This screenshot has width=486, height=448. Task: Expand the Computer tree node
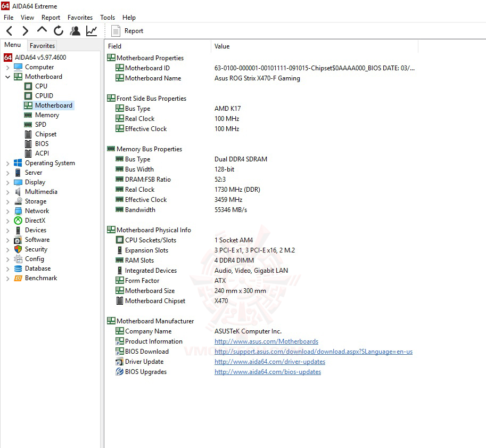pos(8,67)
